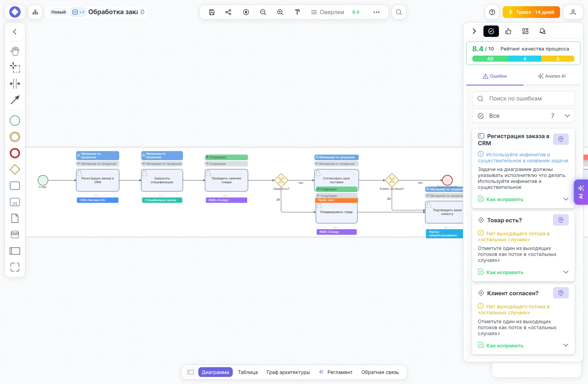This screenshot has width=588, height=384.
Task: Pick the arrow connector tool
Action: 15,100
